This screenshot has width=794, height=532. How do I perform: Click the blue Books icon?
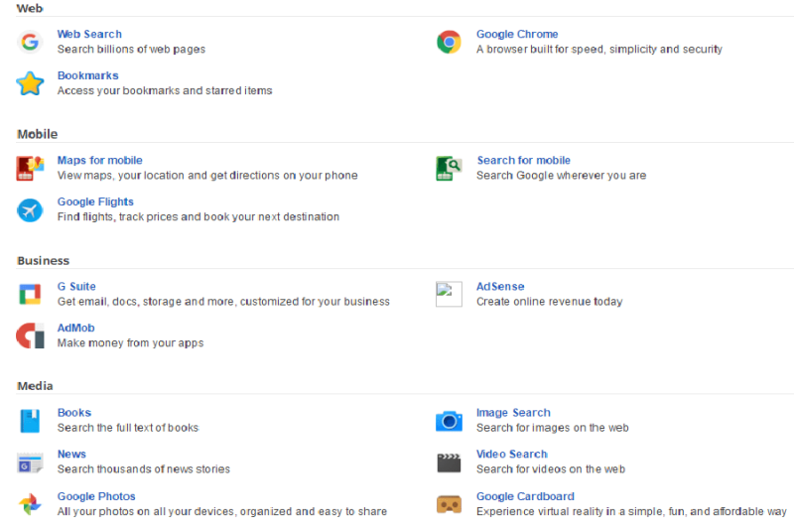pyautogui.click(x=30, y=421)
